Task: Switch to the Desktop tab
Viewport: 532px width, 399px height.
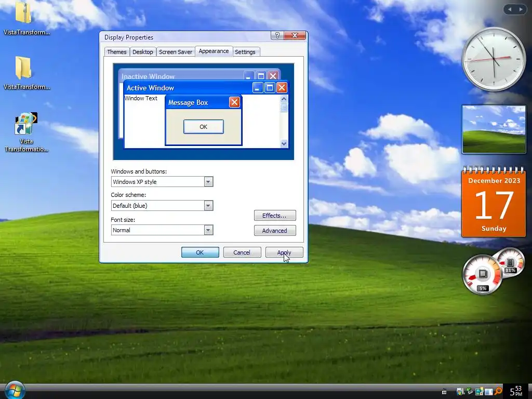Action: 142,52
